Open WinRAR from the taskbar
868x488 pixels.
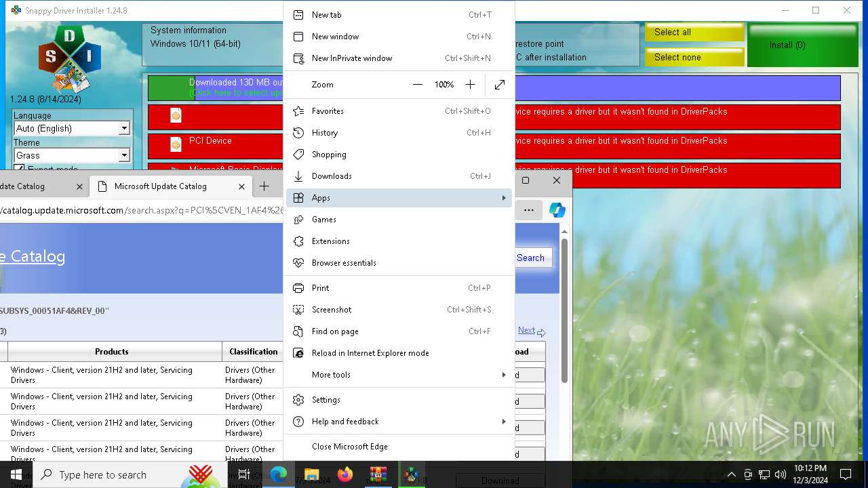(378, 474)
